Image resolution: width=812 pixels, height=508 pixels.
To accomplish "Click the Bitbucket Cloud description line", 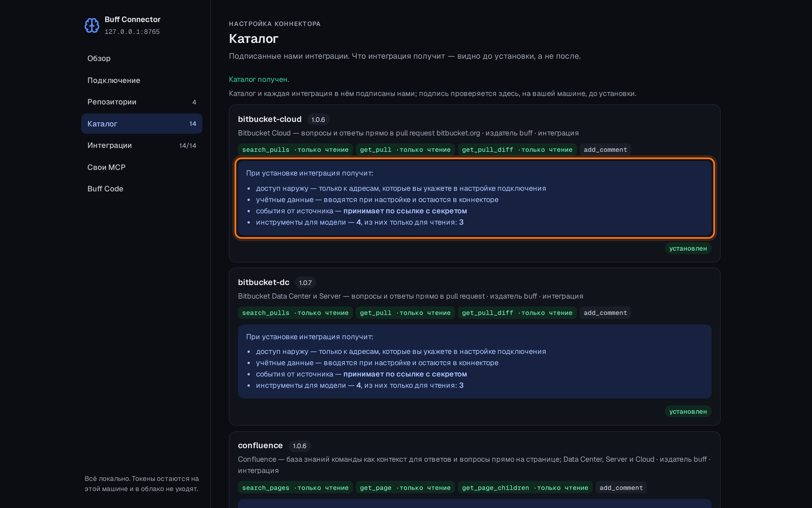I will pyautogui.click(x=408, y=133).
